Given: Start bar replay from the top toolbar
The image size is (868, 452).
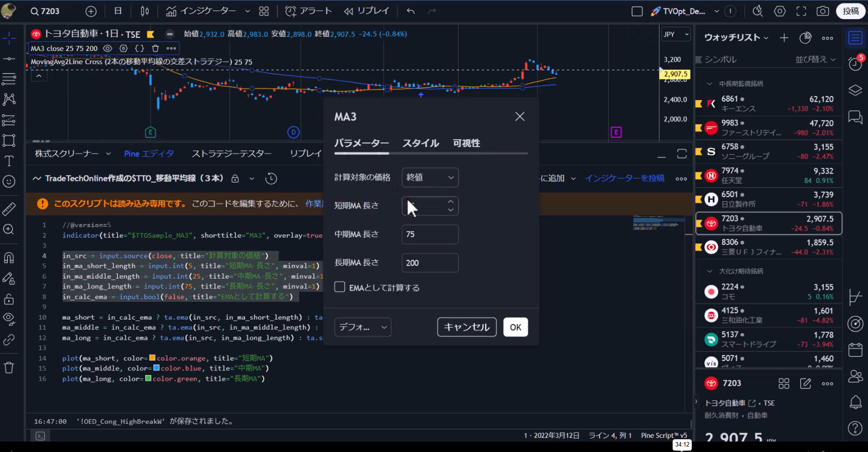Looking at the screenshot, I should pos(366,11).
